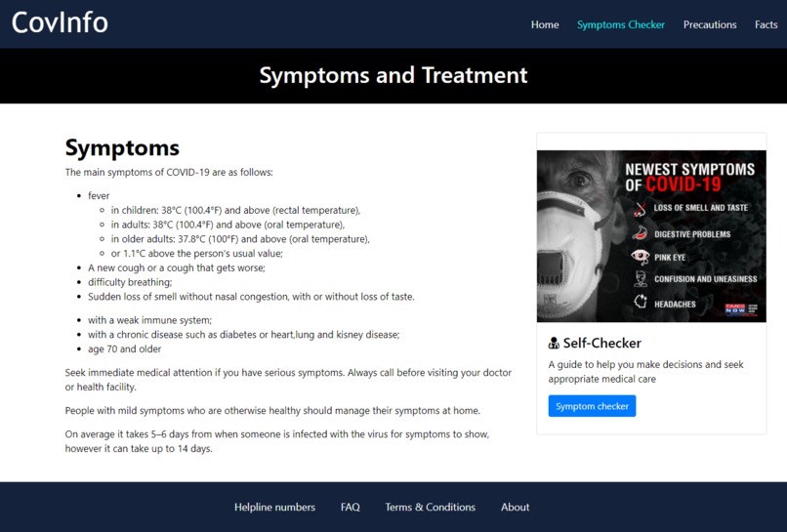Click 'Digestive problems' label in the image
Image resolution: width=787 pixels, height=532 pixels.
692,234
